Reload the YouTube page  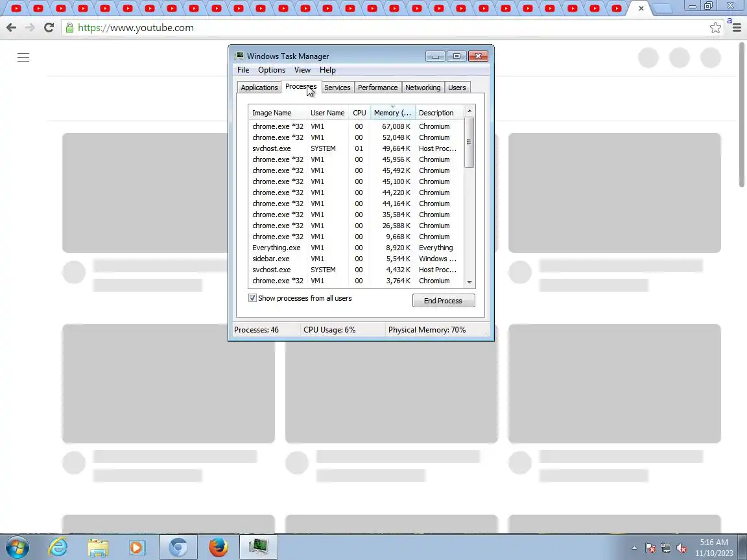(x=49, y=28)
